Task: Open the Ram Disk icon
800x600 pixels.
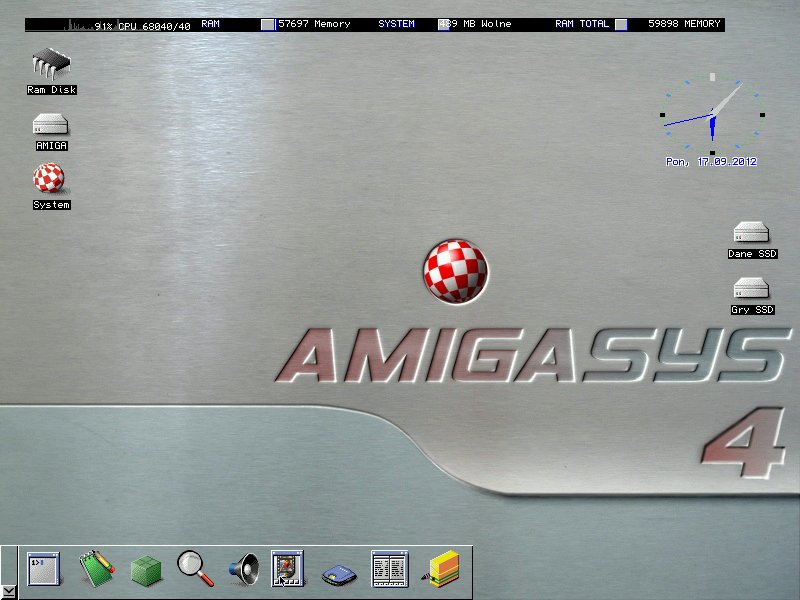Action: [52, 64]
